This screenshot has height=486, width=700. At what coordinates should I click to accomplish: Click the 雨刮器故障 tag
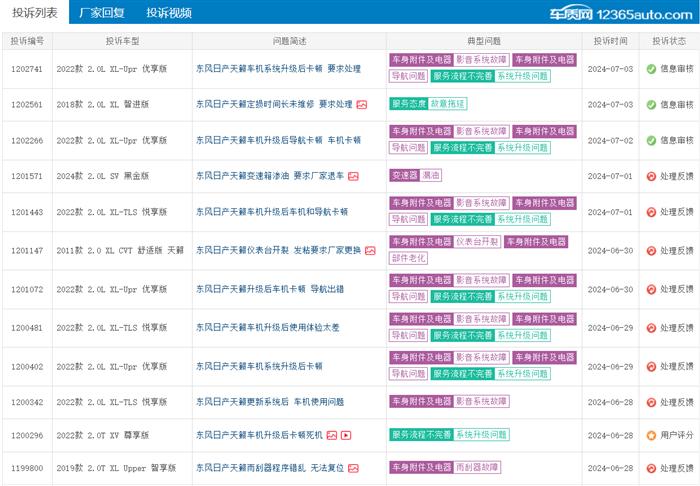pos(477,467)
